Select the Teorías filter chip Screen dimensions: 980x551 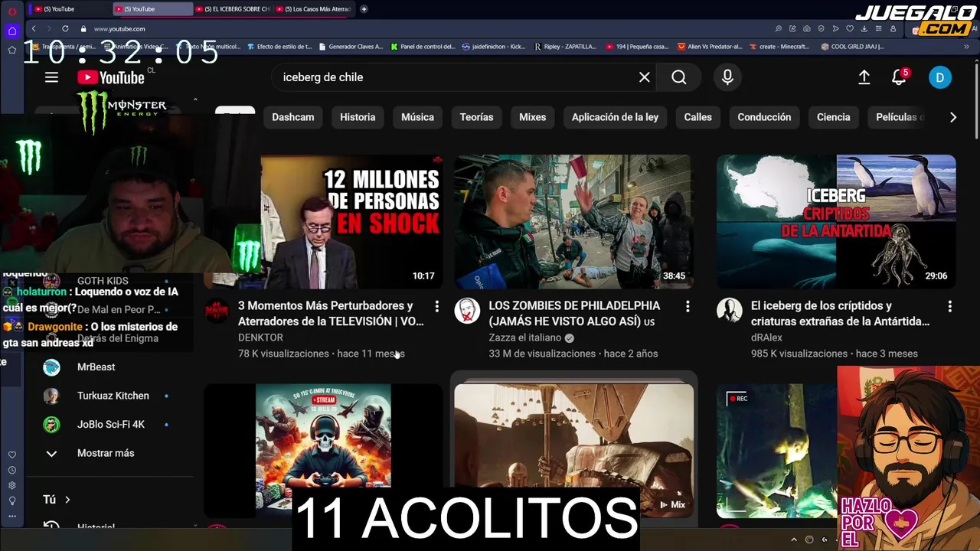click(476, 117)
